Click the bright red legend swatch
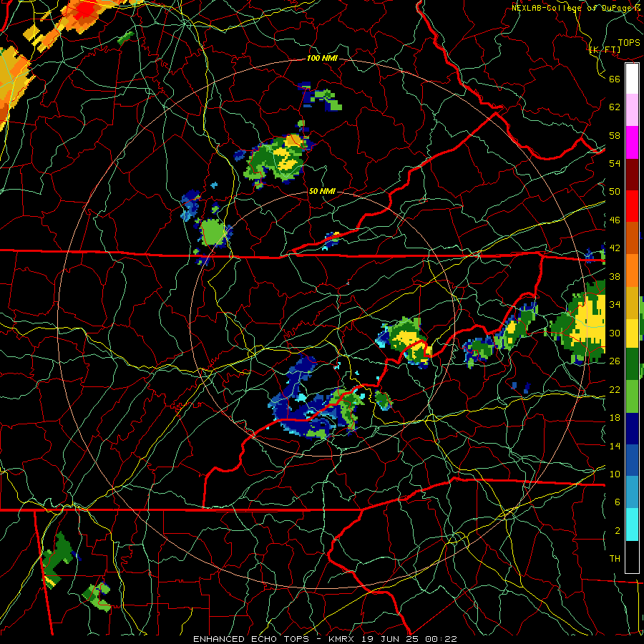The height and width of the screenshot is (644, 644). [632, 206]
